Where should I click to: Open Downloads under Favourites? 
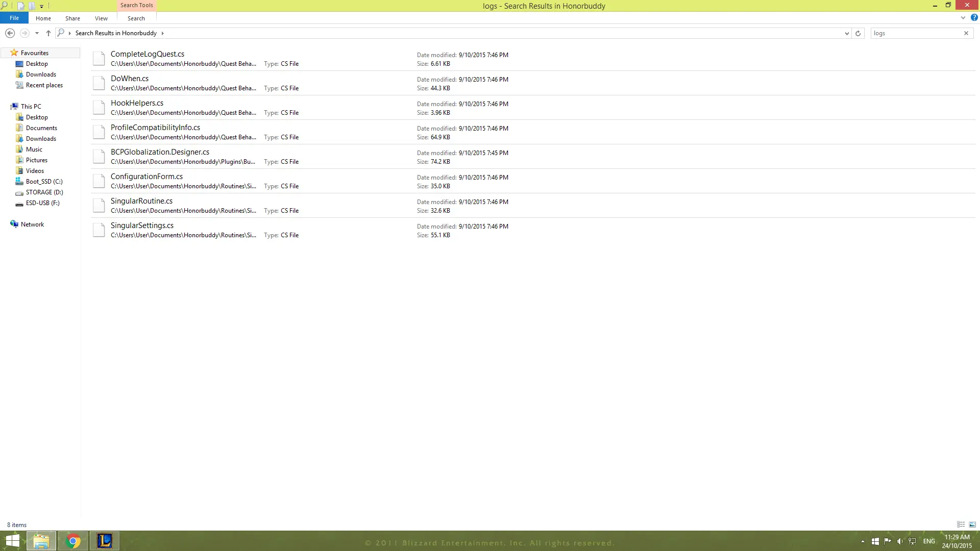41,74
